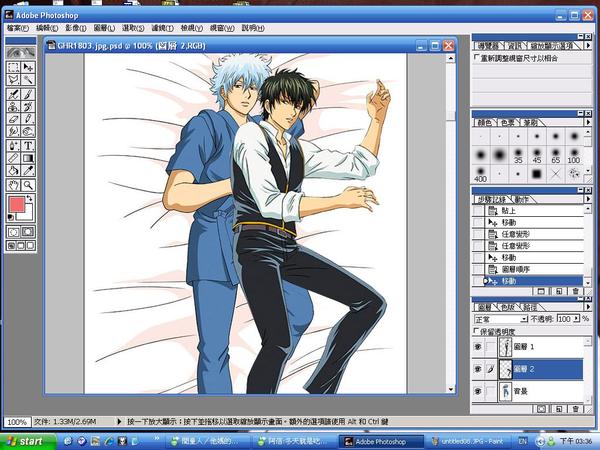Select the Measure tool
The height and width of the screenshot is (450, 600).
pyautogui.click(x=13, y=158)
